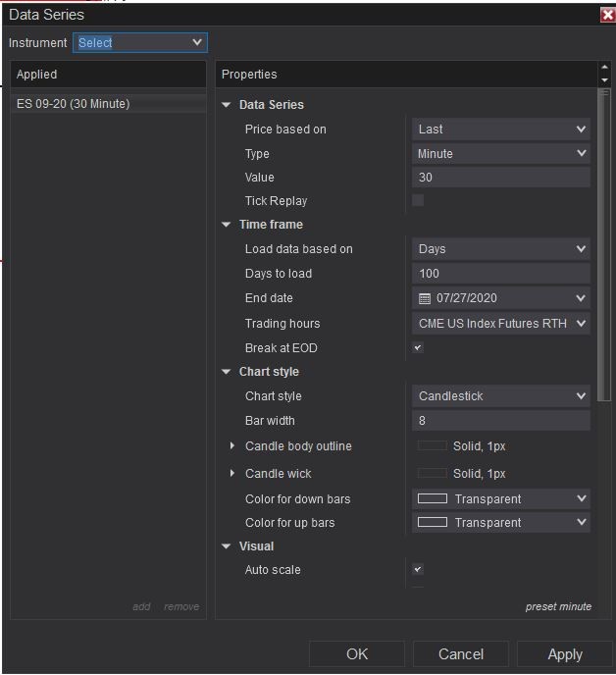Open the Instrument Select dropdown

coord(140,42)
